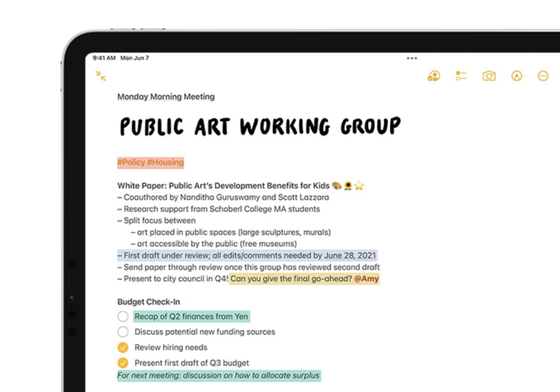
Task: Select the markup pen icon
Action: click(517, 76)
